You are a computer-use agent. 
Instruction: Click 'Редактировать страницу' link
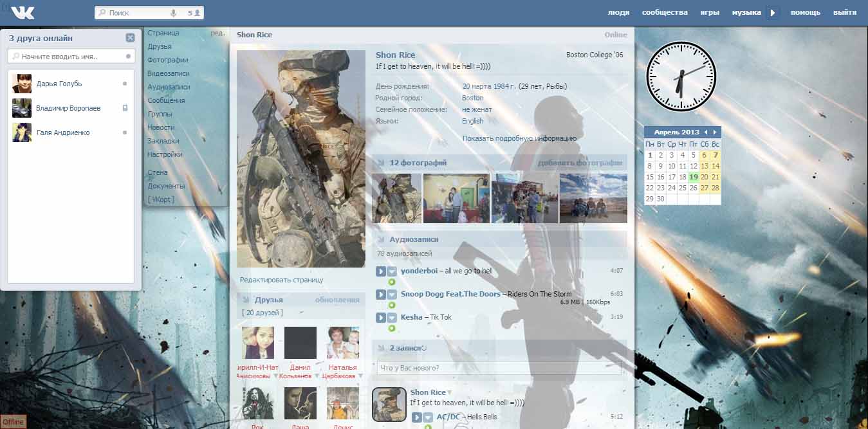pyautogui.click(x=282, y=280)
